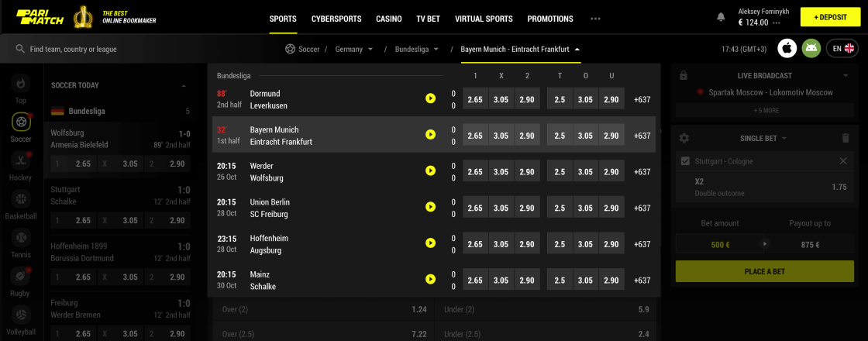Play Bayern Munich - Eintracht Frankfurt stream
868x341 pixels.
tap(430, 135)
